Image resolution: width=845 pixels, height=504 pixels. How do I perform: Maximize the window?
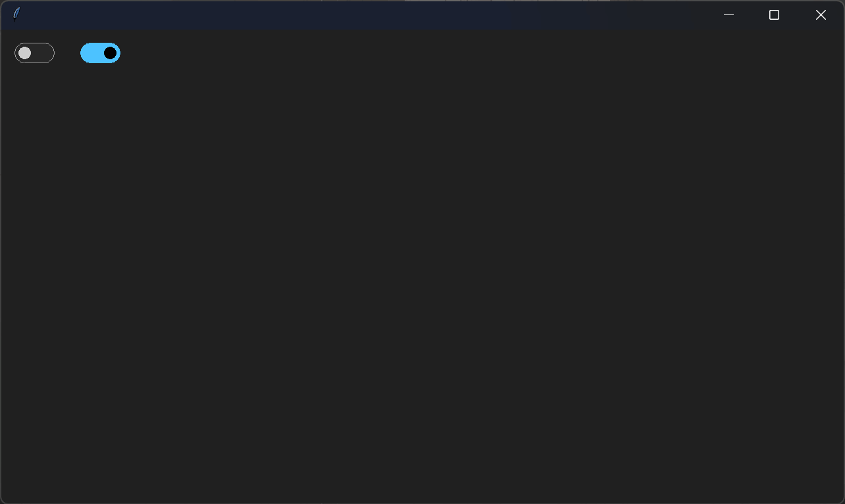point(774,14)
